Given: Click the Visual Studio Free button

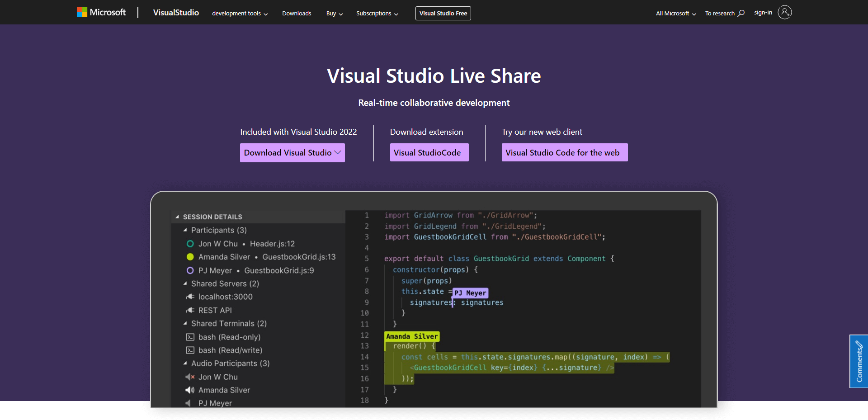Looking at the screenshot, I should tap(443, 14).
